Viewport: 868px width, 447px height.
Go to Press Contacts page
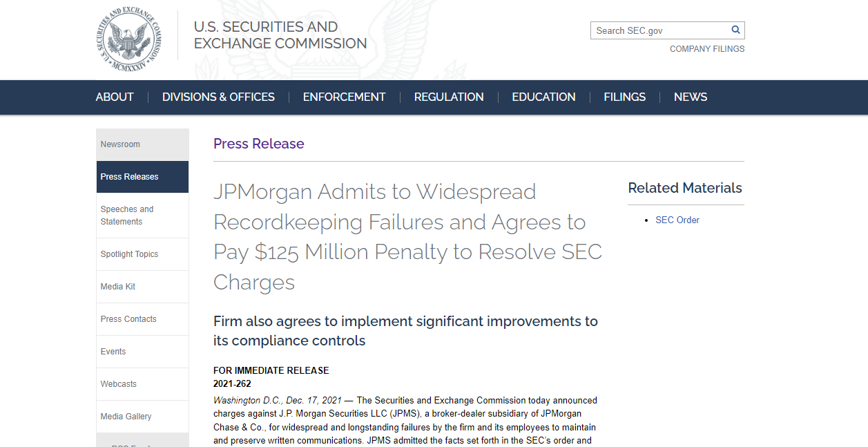142,319
